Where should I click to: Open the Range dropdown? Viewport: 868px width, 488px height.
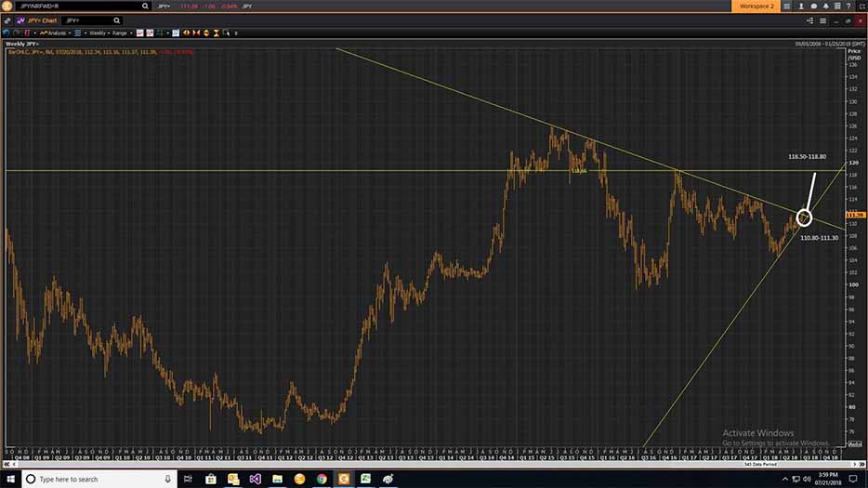(x=123, y=33)
